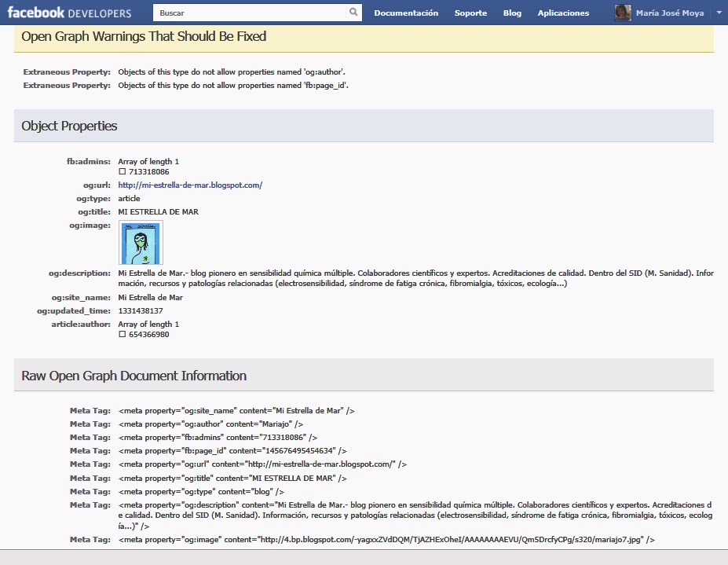Click Raw Open Graph Document Information heading

(x=134, y=376)
